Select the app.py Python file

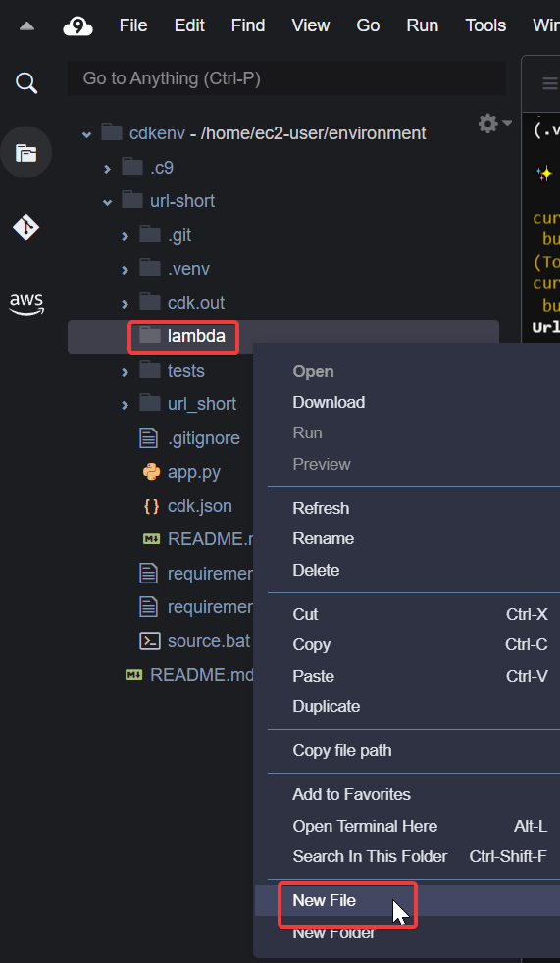[193, 472]
